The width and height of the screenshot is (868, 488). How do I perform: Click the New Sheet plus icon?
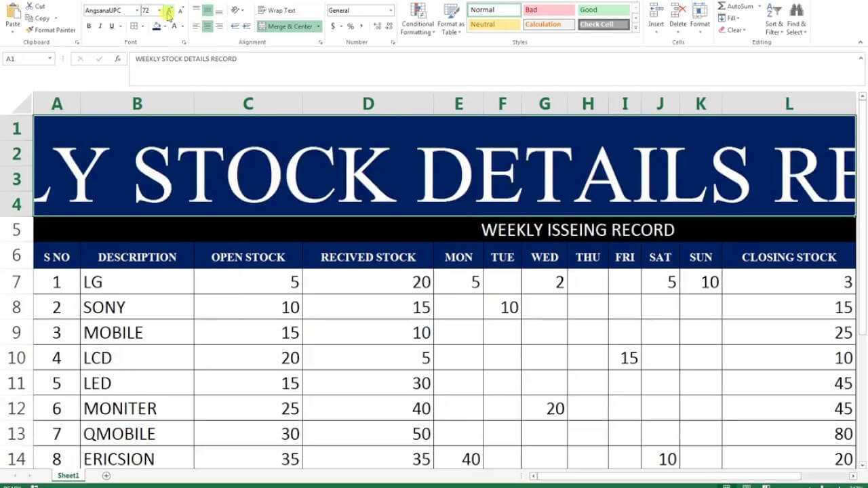tap(106, 476)
